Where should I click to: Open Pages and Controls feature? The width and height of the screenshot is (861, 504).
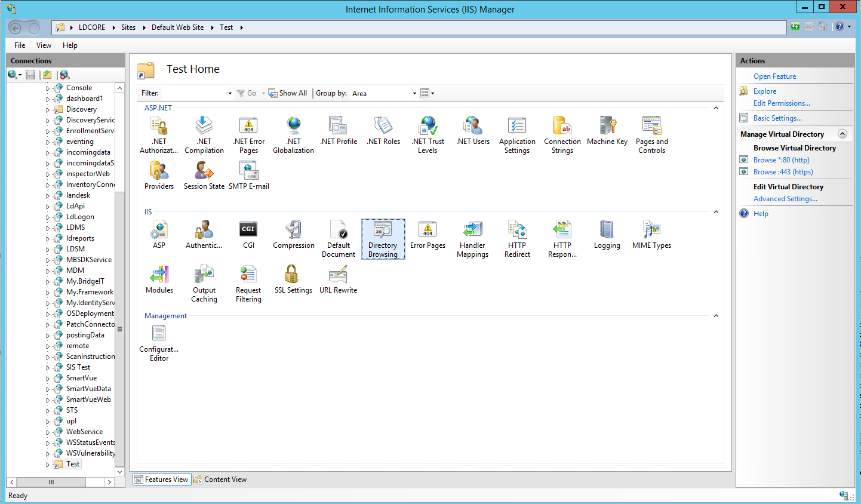(x=651, y=135)
